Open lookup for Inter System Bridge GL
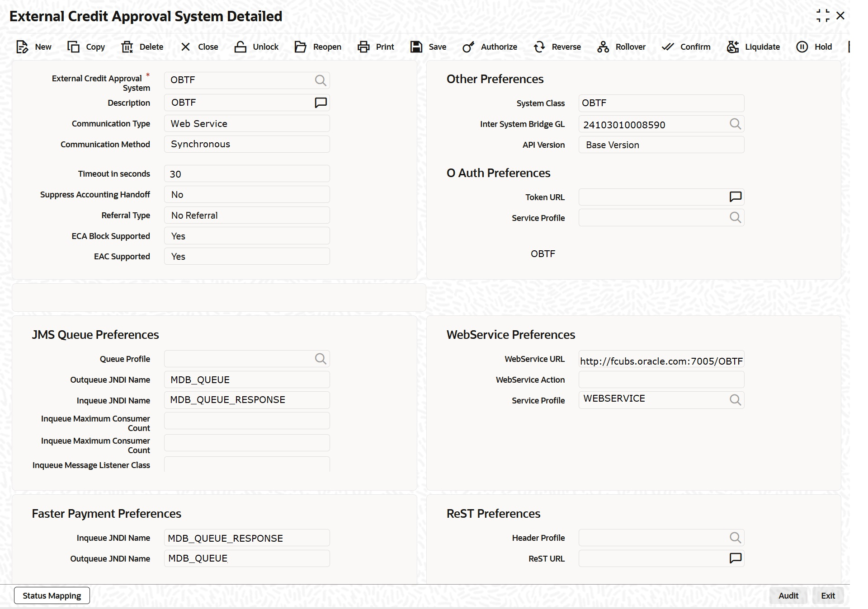The height and width of the screenshot is (609, 868). coord(735,124)
